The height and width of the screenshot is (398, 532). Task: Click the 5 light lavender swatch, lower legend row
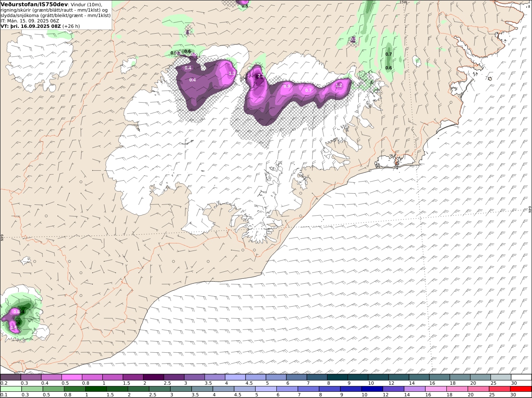(266, 389)
